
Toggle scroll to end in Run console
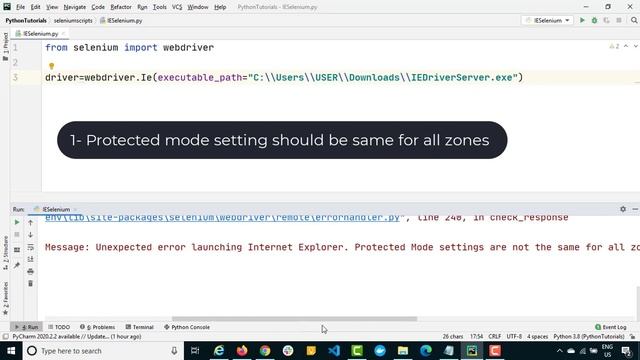click(31, 259)
